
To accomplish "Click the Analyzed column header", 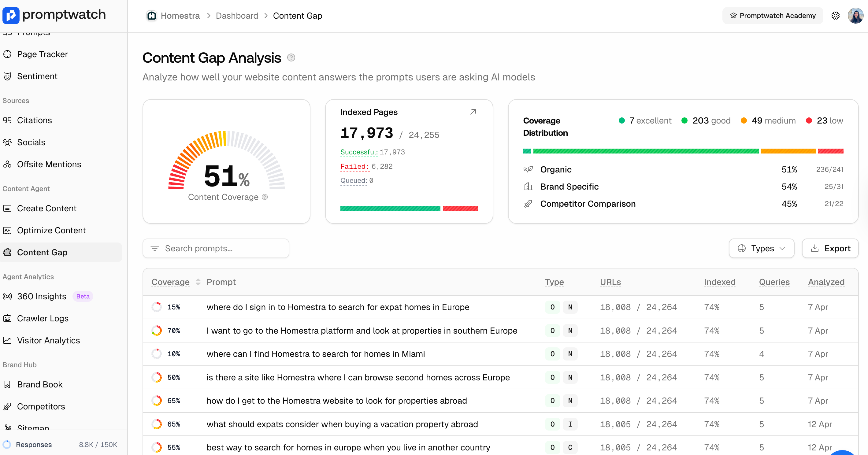I will click(x=826, y=282).
